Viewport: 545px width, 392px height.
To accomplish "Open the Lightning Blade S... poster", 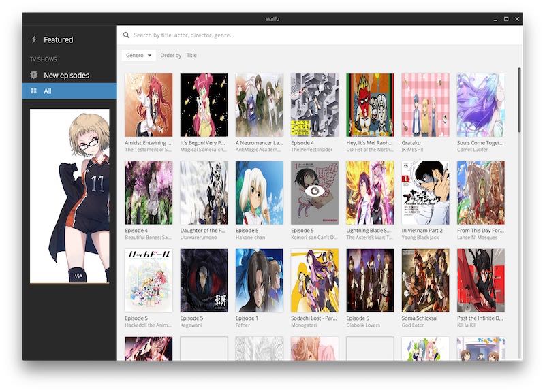I will (x=370, y=193).
